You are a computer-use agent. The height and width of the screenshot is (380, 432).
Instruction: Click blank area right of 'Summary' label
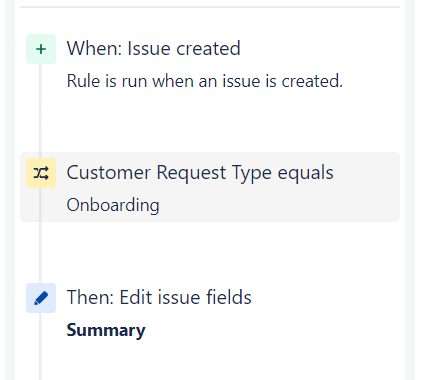pos(272,330)
